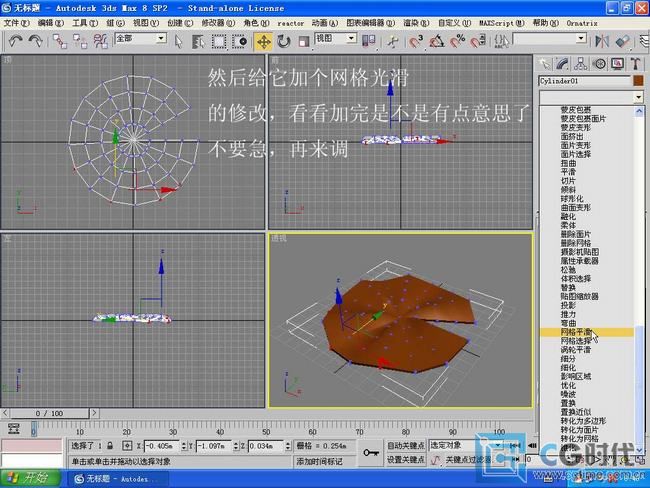650x488 pixels.
Task: Activate Select and Move tool
Action: pos(264,41)
